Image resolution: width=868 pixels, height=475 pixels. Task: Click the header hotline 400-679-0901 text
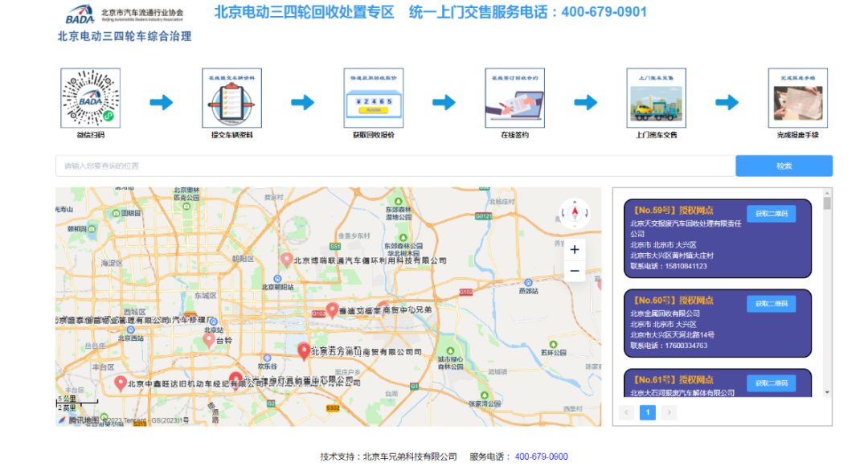coord(604,12)
